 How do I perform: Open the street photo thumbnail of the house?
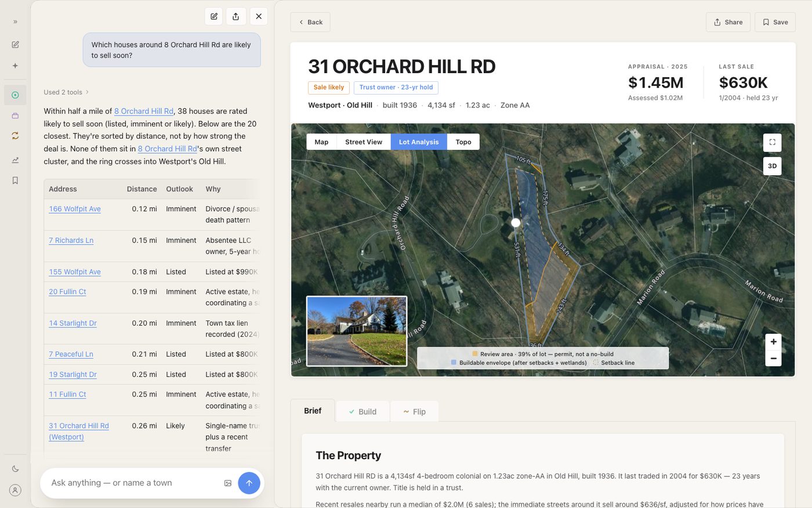(x=357, y=332)
